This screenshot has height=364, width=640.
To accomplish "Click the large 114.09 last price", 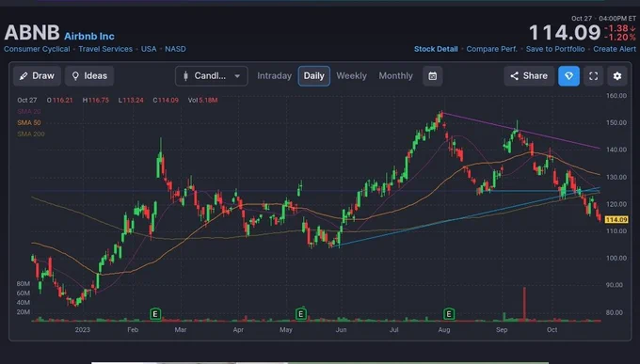I will [565, 33].
